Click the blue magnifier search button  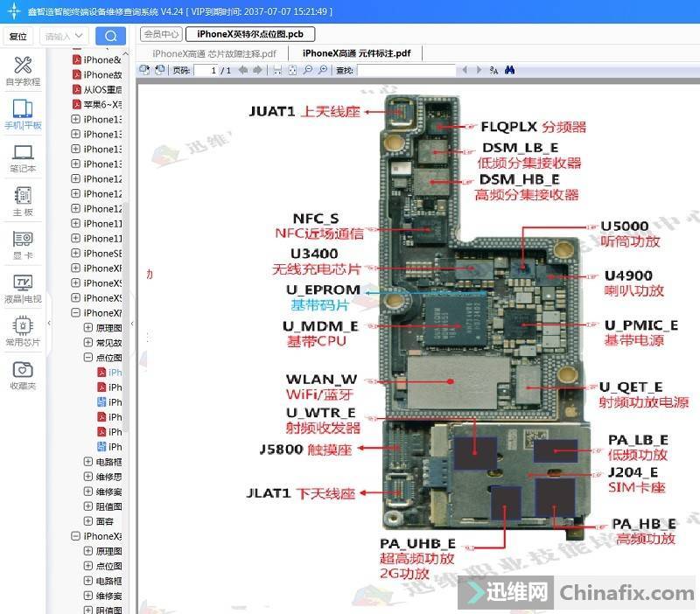pos(110,36)
